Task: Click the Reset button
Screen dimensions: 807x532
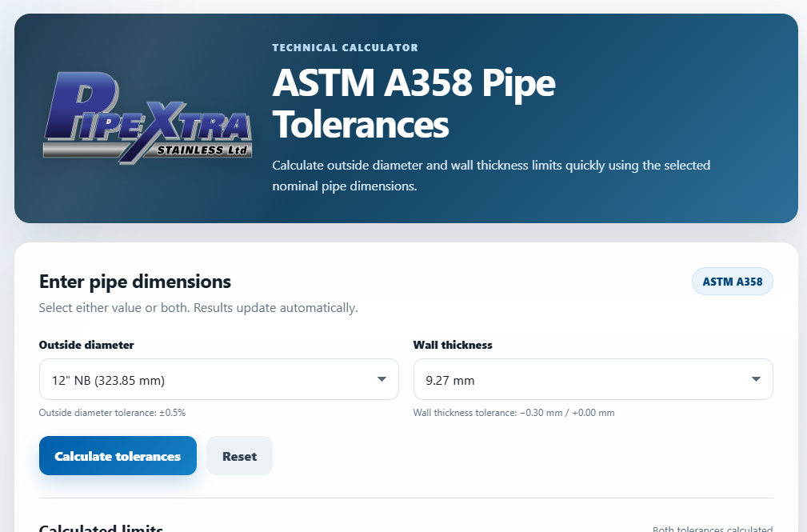Action: (x=239, y=456)
